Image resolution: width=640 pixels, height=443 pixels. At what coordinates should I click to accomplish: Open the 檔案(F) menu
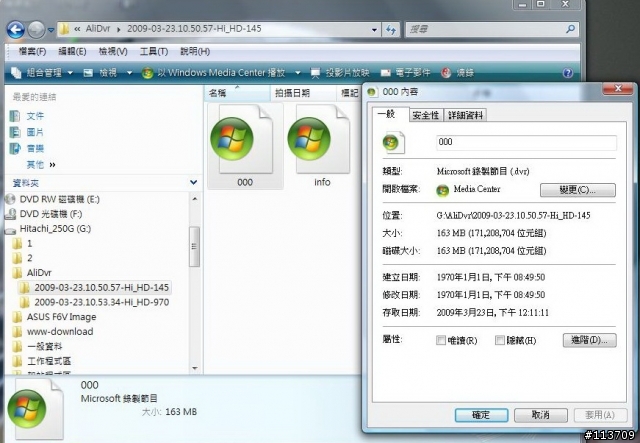coord(32,51)
